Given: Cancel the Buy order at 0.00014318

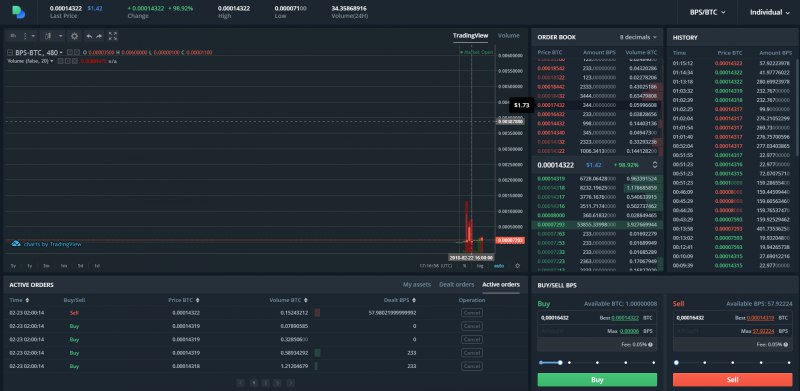Looking at the screenshot, I should [471, 366].
